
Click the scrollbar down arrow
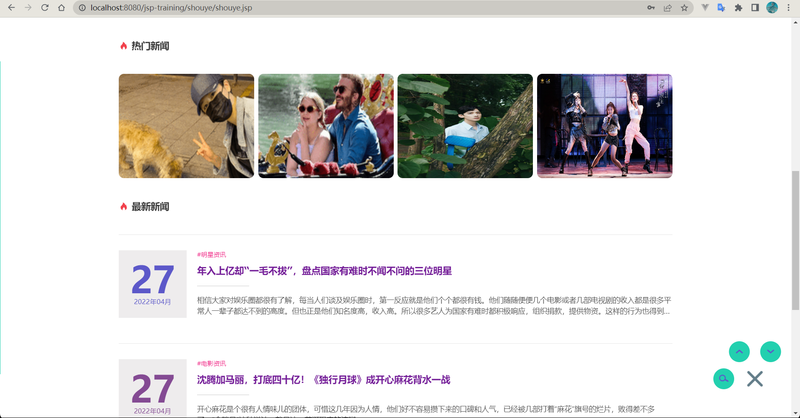(x=795, y=413)
